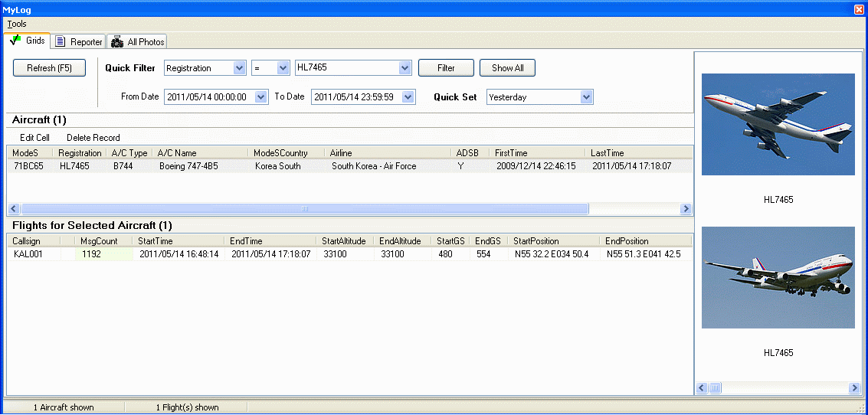
Task: Sort flights by StartPosition column header
Action: click(x=554, y=241)
